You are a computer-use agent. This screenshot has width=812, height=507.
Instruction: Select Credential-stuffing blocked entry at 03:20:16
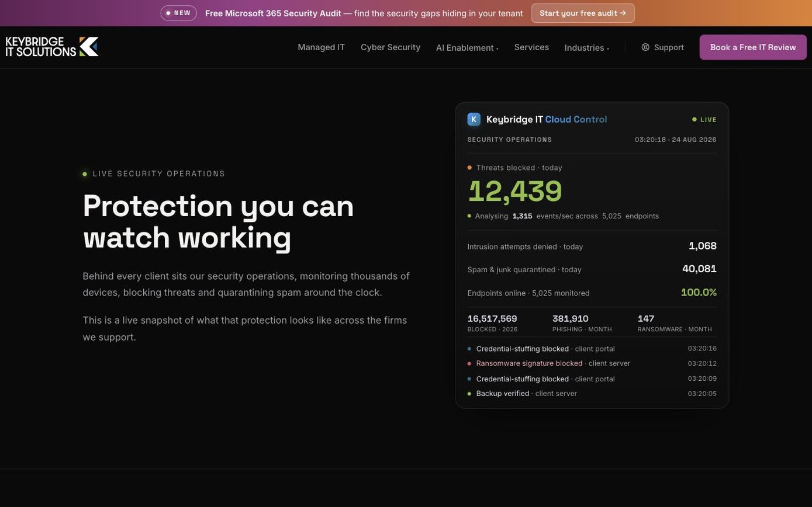pos(592,349)
